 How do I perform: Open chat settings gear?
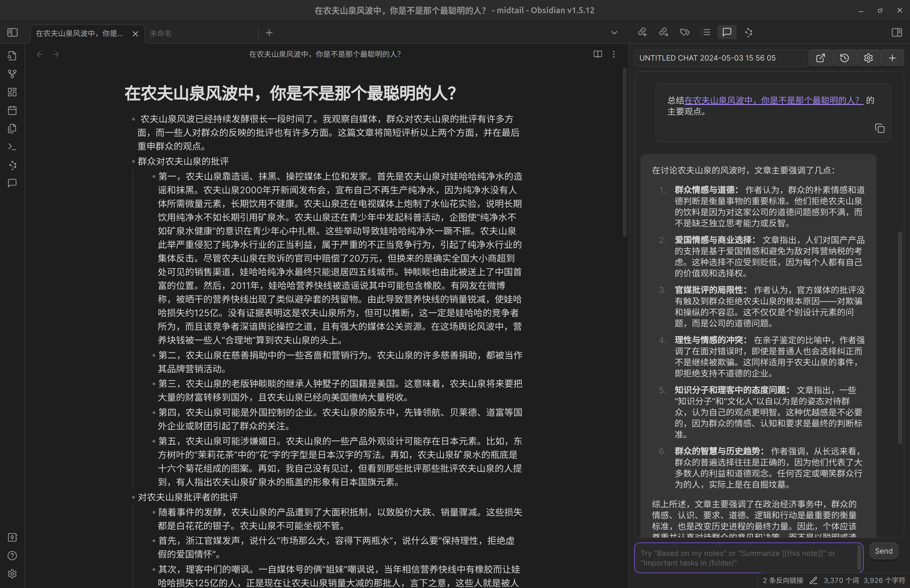pyautogui.click(x=868, y=58)
